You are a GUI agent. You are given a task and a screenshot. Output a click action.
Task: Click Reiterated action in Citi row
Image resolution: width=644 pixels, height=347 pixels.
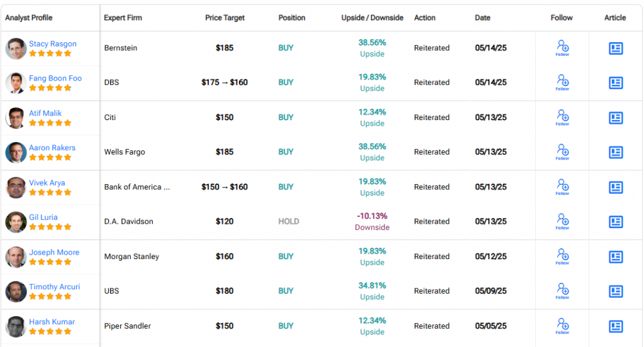click(431, 117)
